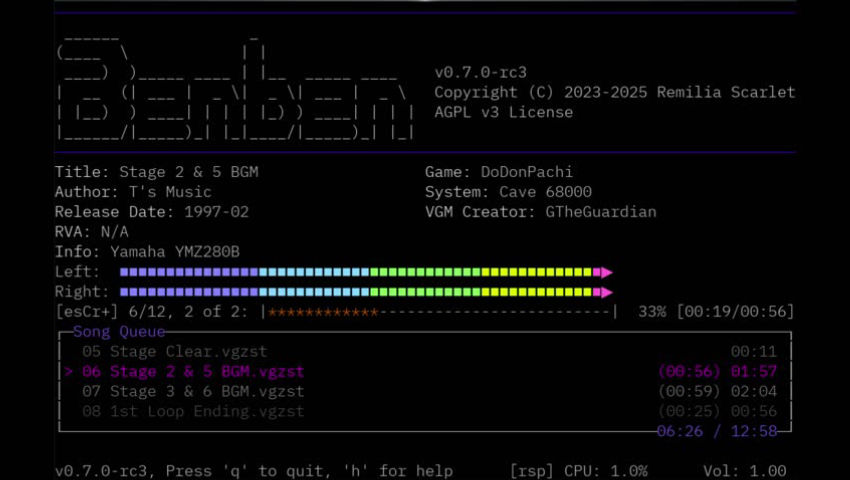Click the 'Release Date: 1997-02' line
The image size is (850, 480).
152,212
